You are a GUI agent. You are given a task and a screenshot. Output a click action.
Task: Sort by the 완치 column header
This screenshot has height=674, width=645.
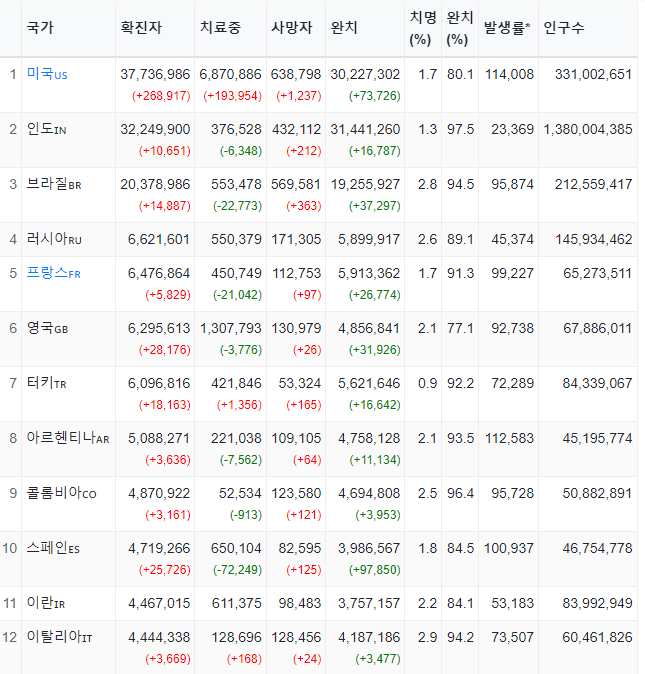344,28
